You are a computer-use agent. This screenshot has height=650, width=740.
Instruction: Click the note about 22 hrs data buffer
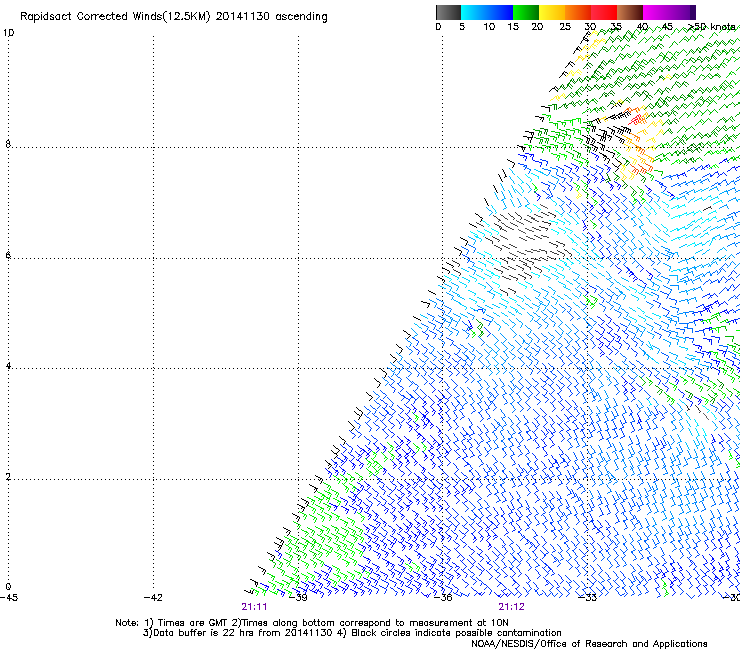point(238,633)
